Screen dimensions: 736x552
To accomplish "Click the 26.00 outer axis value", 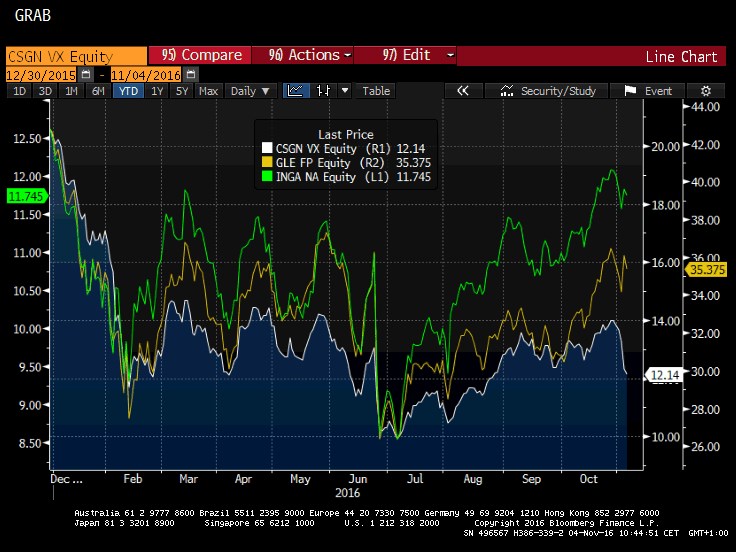I will point(705,446).
